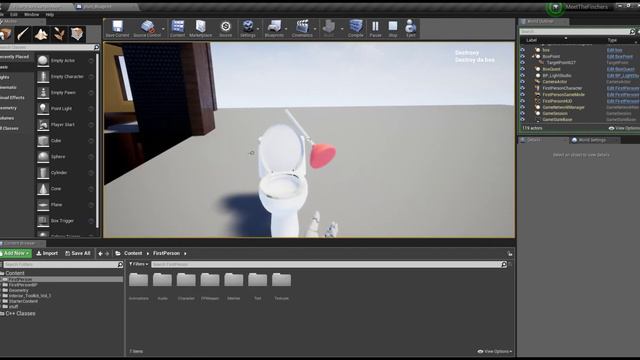Screen dimensions: 640x360
Task: Open World Outliner View Options
Action: pos(624,128)
